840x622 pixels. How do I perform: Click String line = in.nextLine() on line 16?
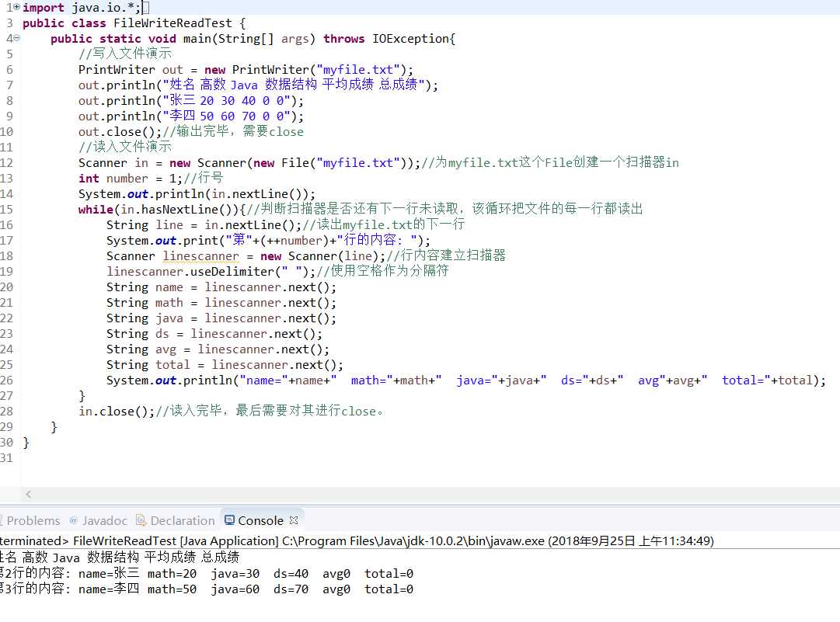pos(204,225)
